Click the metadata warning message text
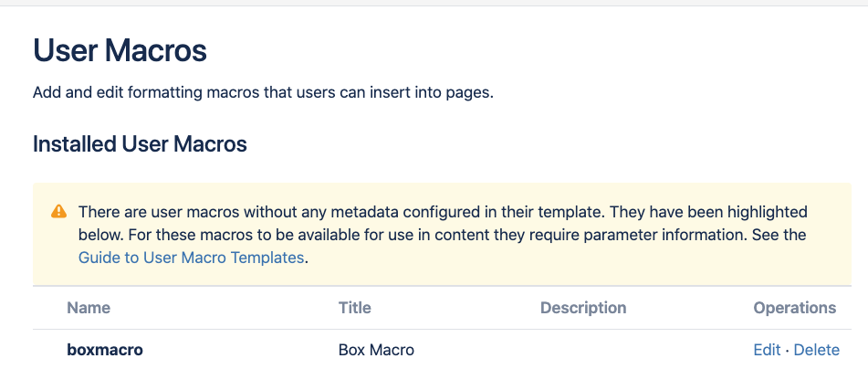Screen dimensions: 868x369 [x=443, y=235]
